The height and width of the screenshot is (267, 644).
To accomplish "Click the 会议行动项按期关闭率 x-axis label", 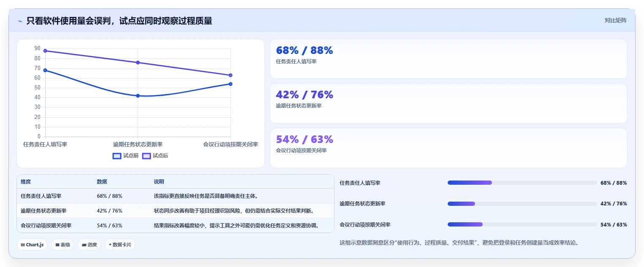I will pos(231,144).
